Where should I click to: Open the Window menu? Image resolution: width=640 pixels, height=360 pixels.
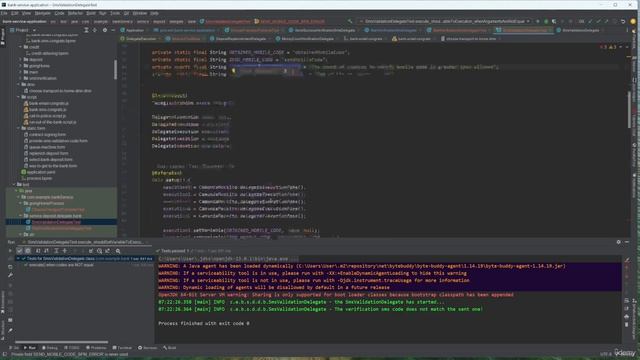pos(140,13)
